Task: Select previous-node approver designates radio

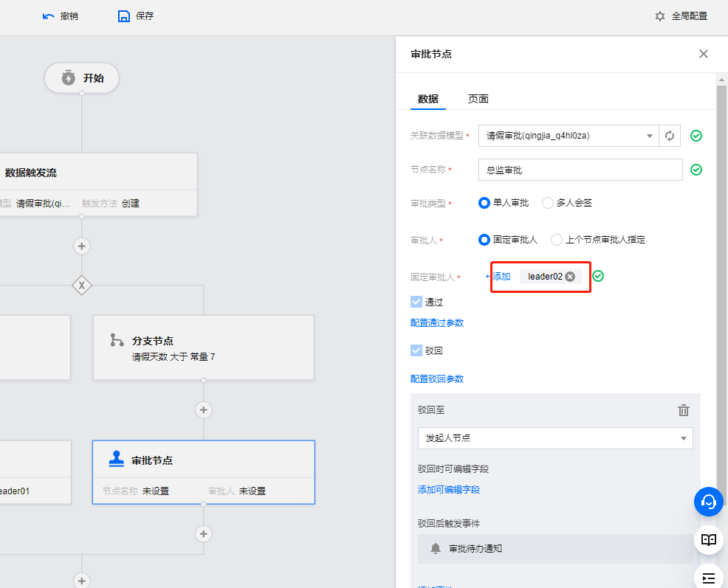Action: 557,240
